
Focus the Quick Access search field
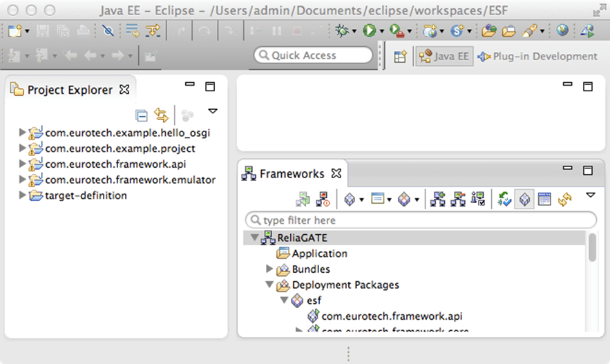pos(314,55)
